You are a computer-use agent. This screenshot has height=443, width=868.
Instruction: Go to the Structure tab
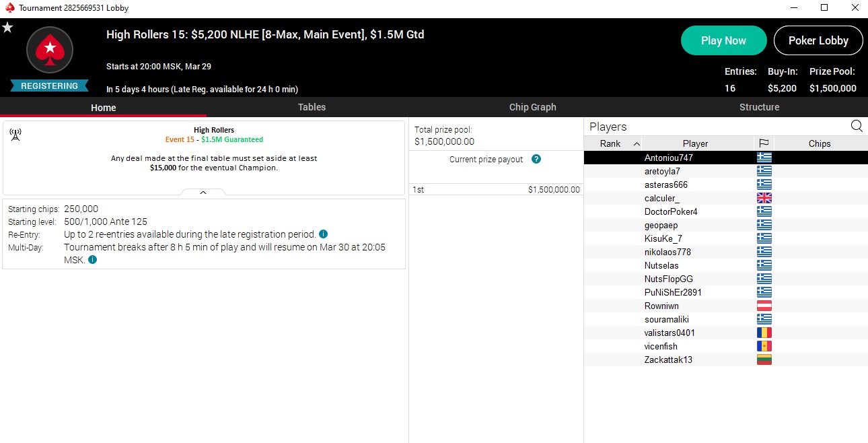pos(759,107)
